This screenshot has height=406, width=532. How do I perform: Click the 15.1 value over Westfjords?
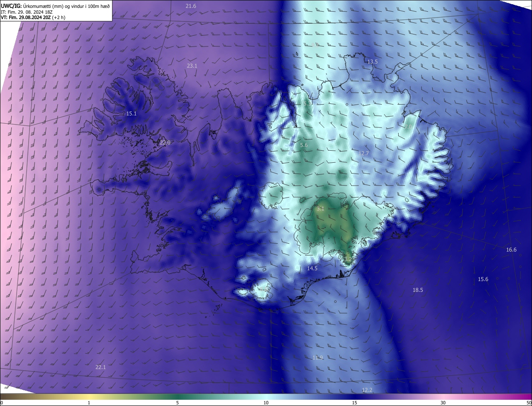(131, 113)
